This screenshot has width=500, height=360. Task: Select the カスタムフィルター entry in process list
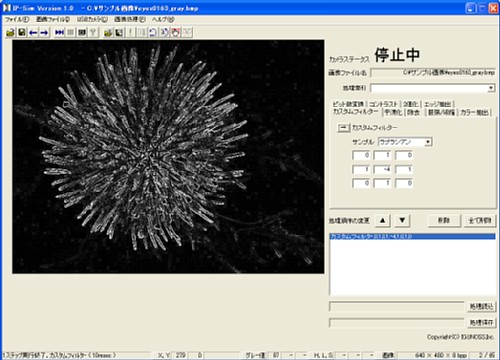pyautogui.click(x=412, y=236)
